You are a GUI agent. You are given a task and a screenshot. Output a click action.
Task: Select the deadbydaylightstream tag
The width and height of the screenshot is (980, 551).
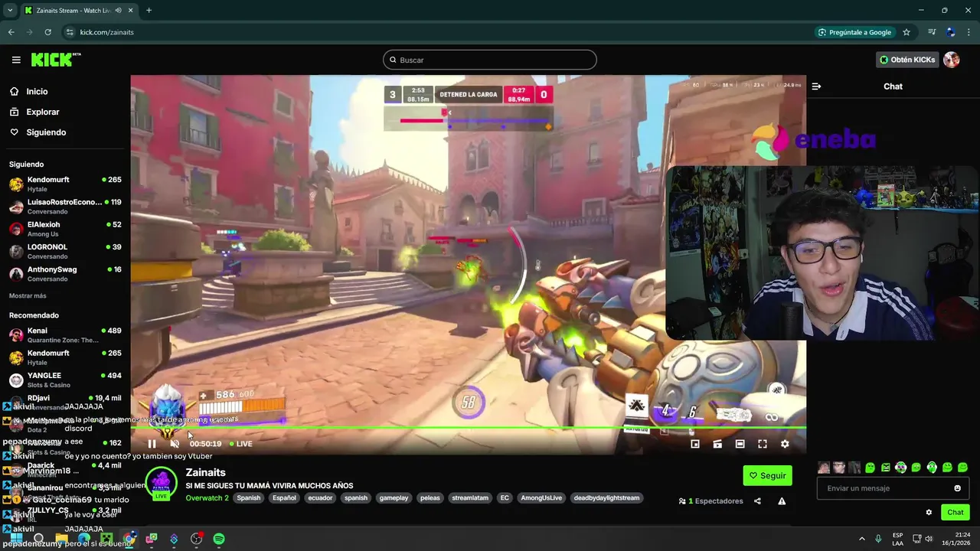click(606, 498)
